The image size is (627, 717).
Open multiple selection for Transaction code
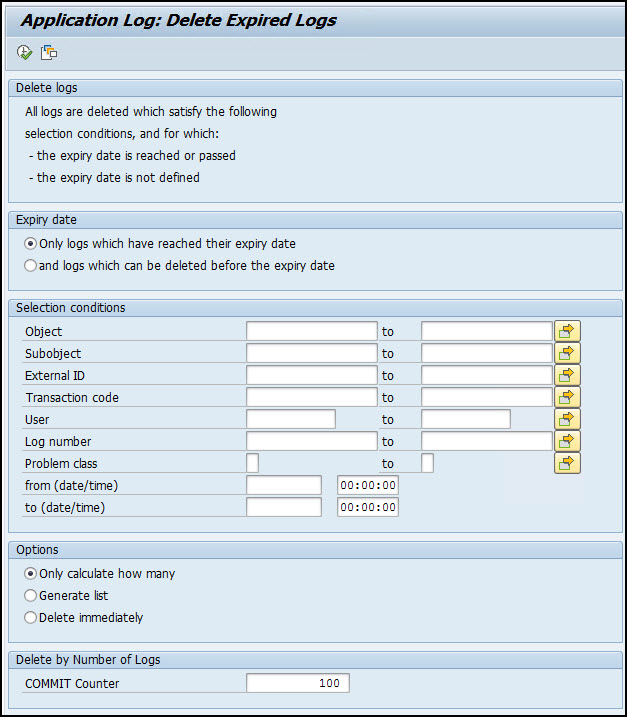[567, 397]
